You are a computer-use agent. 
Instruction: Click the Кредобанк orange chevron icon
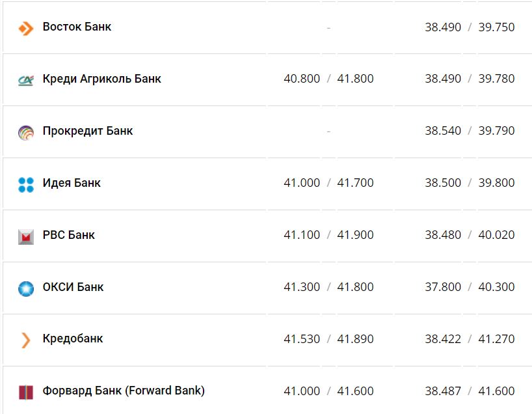[x=25, y=340]
